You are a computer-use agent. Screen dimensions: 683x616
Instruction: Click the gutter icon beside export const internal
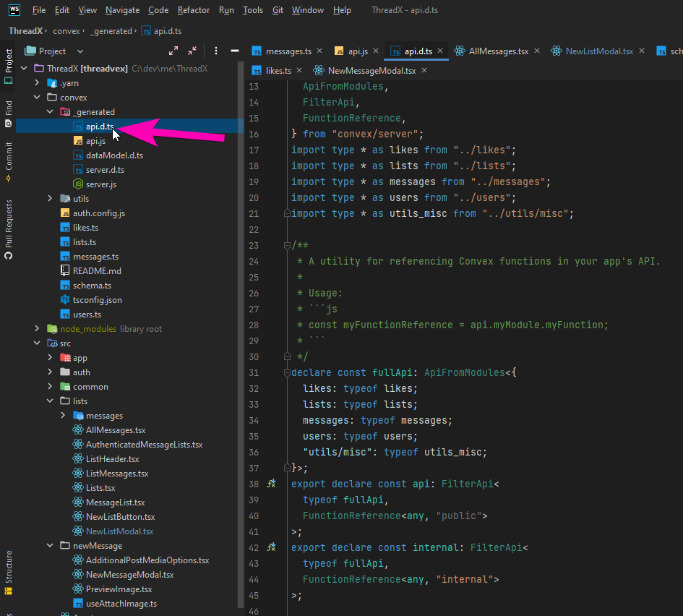[272, 548]
